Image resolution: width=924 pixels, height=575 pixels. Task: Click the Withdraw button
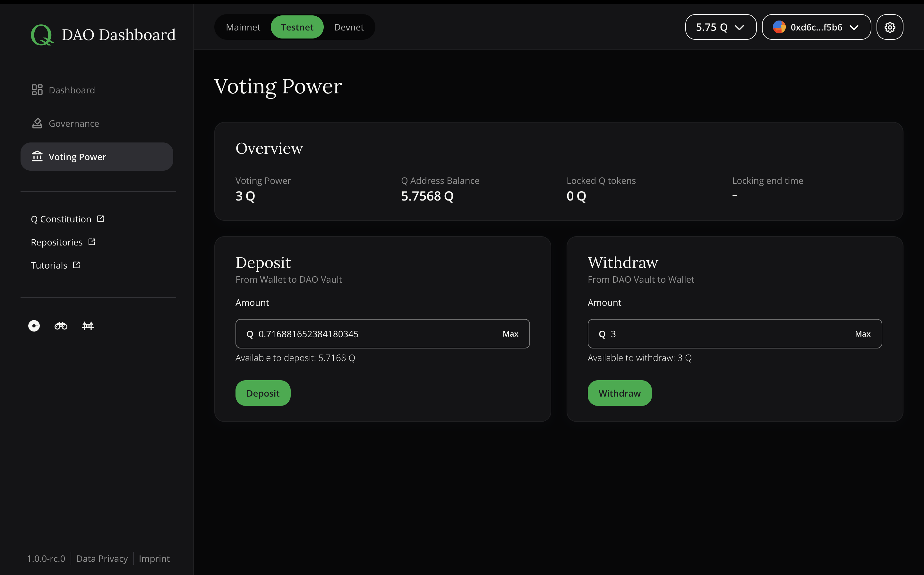coord(619,393)
